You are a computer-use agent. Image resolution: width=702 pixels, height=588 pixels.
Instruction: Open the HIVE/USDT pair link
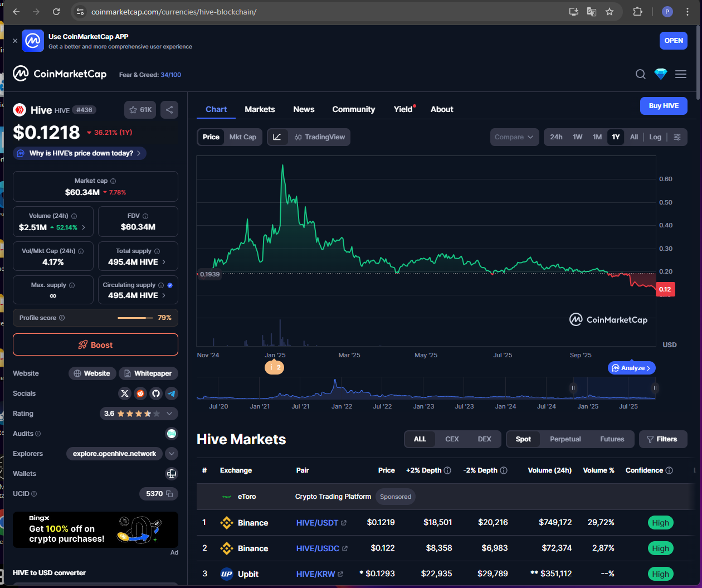(x=318, y=523)
